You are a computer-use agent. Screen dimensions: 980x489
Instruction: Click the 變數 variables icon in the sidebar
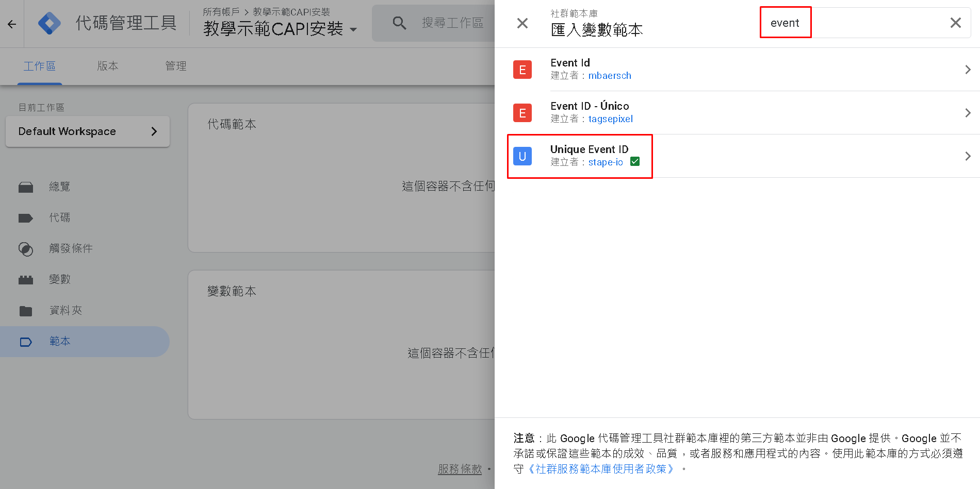(26, 280)
